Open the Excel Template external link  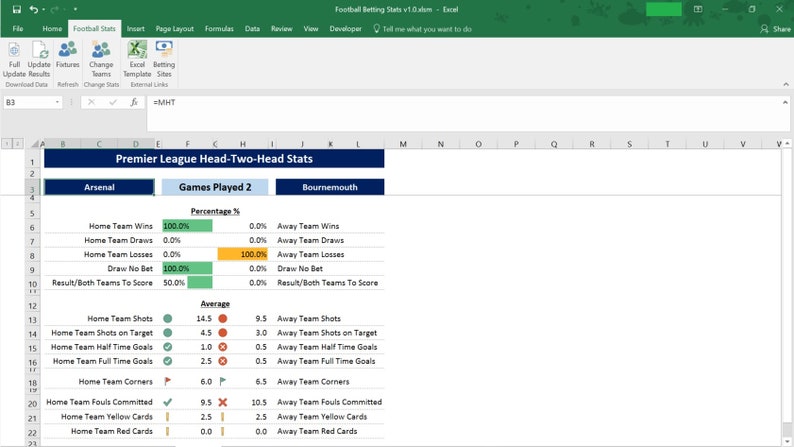137,59
